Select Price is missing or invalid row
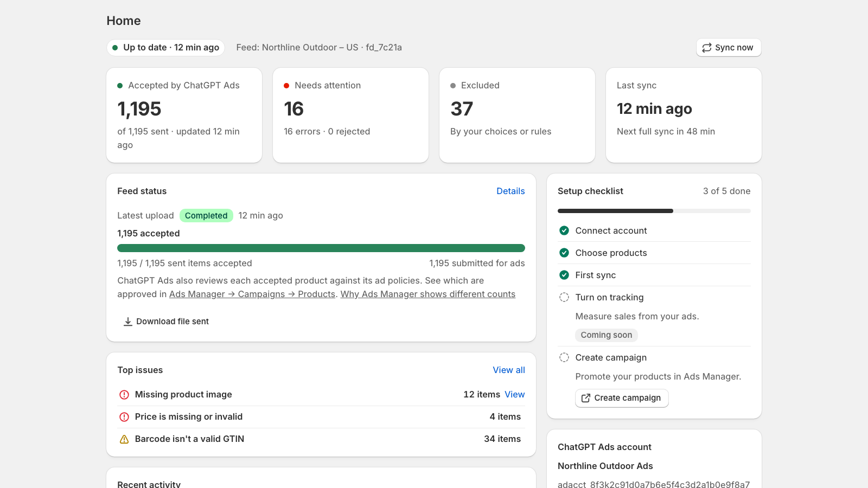The width and height of the screenshot is (868, 488). pyautogui.click(x=321, y=417)
